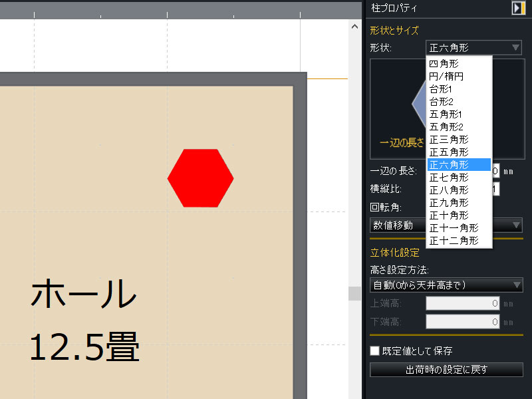
Task: Click the panel collapse arrow icon
Action: pyautogui.click(x=518, y=8)
